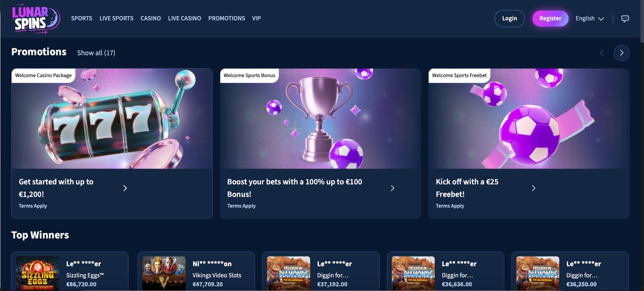Click arrow beside €25 Freebet offer
Viewport: 644px width, 291px height.
534,188
